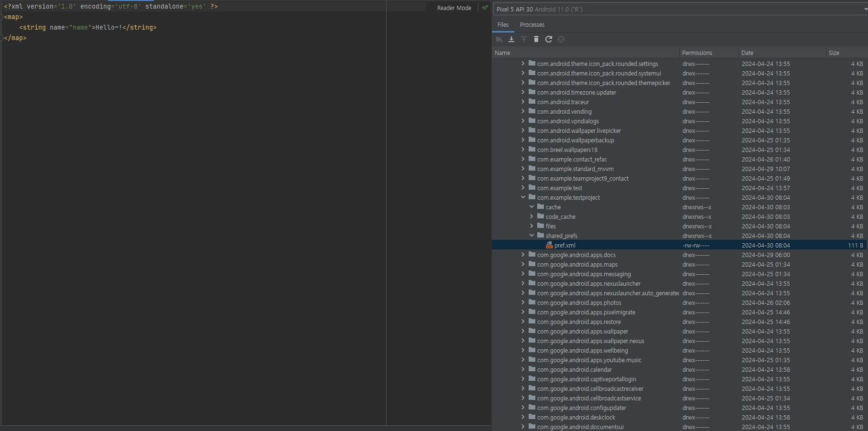Select com.android.timezone.updater row
868x431 pixels.
(680, 92)
